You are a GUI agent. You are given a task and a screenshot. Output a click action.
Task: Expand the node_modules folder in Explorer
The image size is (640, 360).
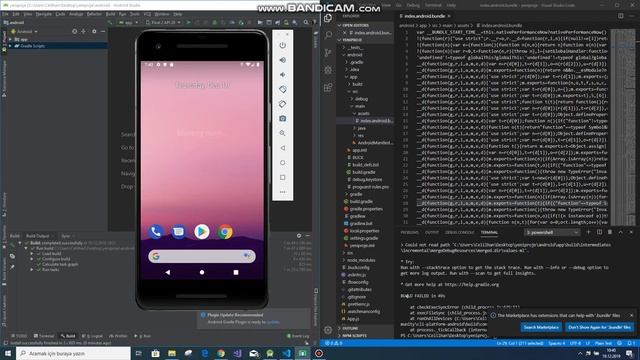click(x=361, y=260)
